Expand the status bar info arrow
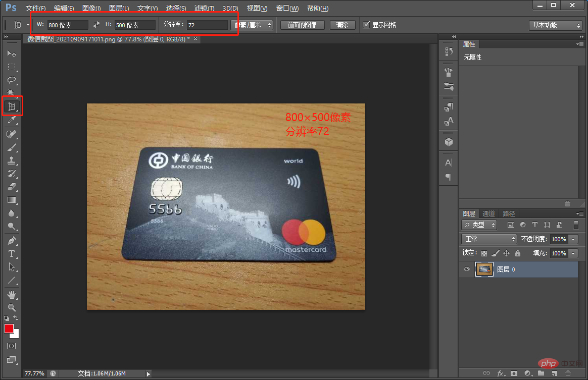The image size is (588, 380). (148, 373)
